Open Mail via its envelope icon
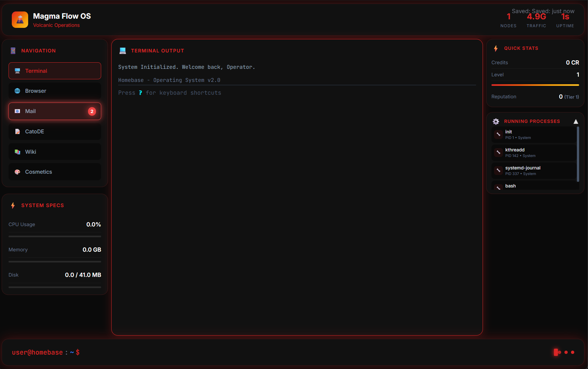This screenshot has height=369, width=588. (x=17, y=111)
